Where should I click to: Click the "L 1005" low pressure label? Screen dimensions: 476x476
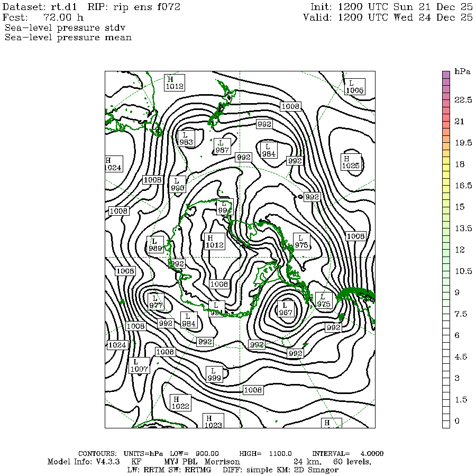point(354,87)
